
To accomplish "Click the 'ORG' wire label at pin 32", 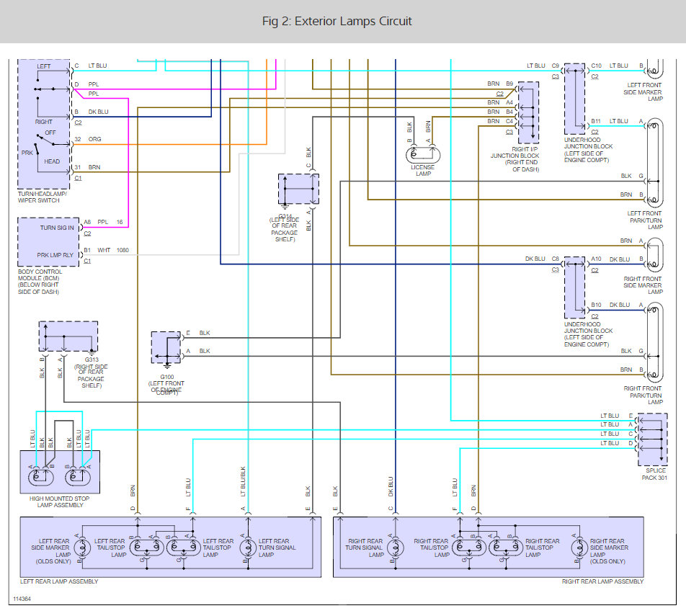I will point(94,139).
